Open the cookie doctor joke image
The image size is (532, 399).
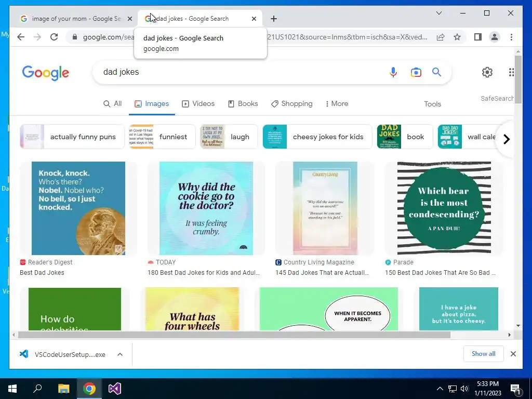pyautogui.click(x=206, y=208)
